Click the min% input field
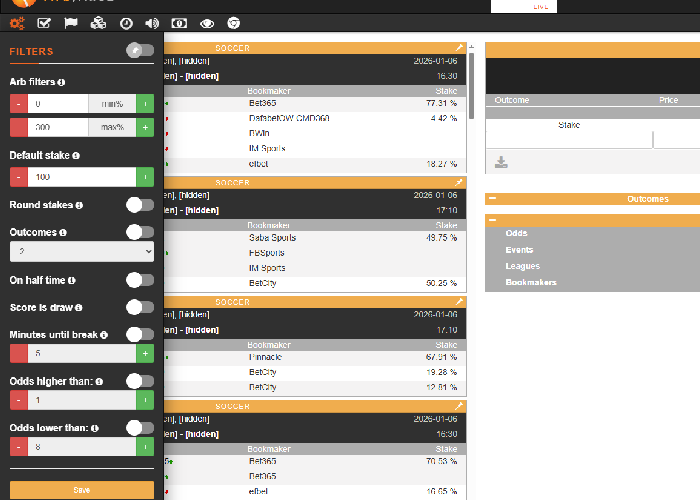The image size is (700, 500). click(x=58, y=104)
